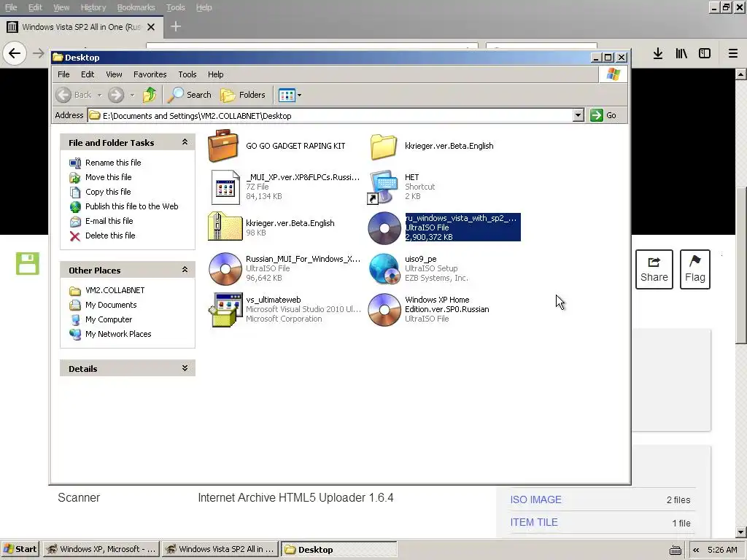Toggle Firefox sidebar icon
Image resolution: width=747 pixels, height=560 pixels.
click(705, 53)
